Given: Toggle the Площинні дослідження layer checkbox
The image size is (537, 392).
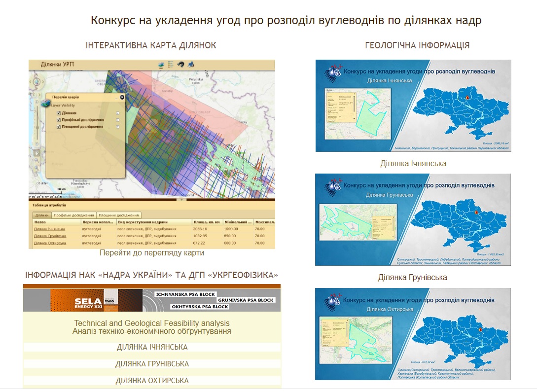Looking at the screenshot, I should click(x=59, y=127).
